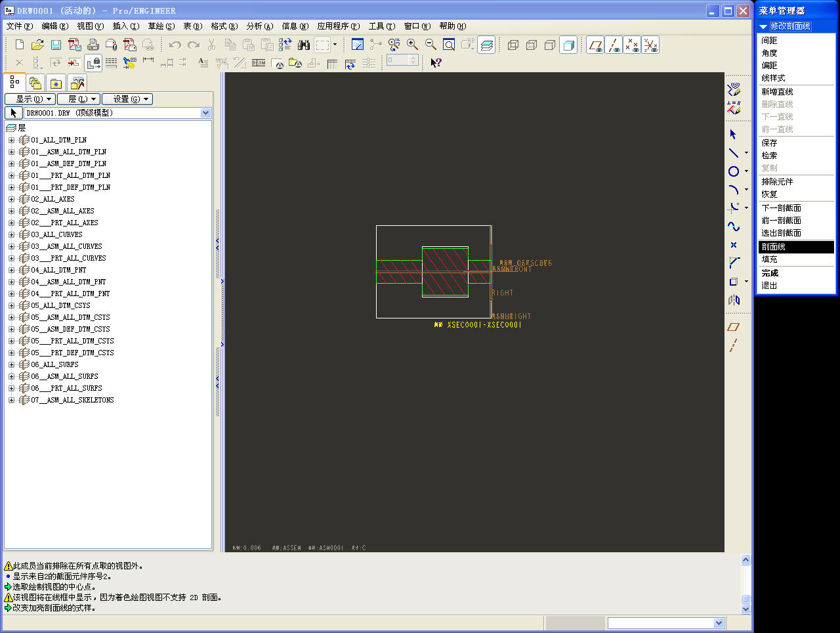Switch to the favorites tab

click(56, 83)
